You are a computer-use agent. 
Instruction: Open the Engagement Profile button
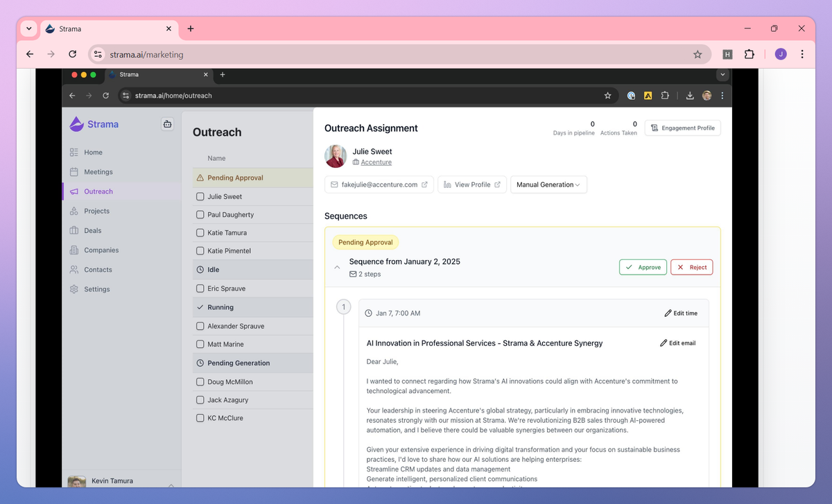point(682,128)
